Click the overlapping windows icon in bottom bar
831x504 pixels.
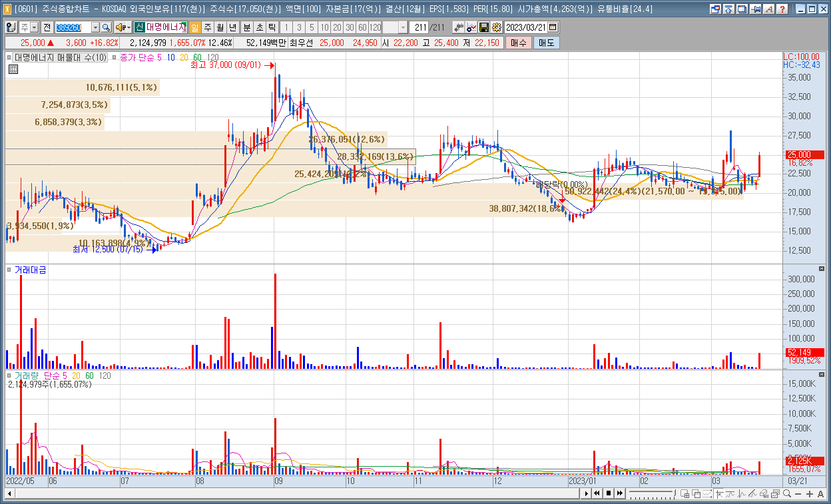(x=696, y=493)
